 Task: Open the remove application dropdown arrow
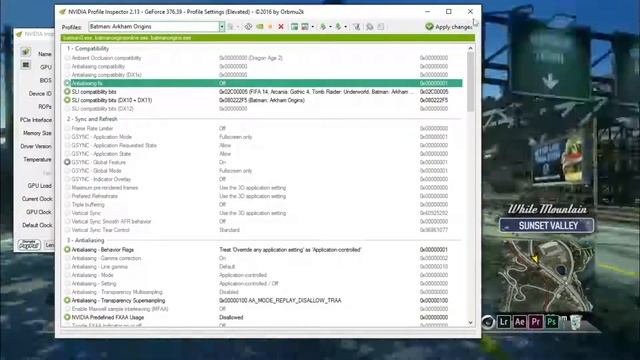(x=313, y=27)
